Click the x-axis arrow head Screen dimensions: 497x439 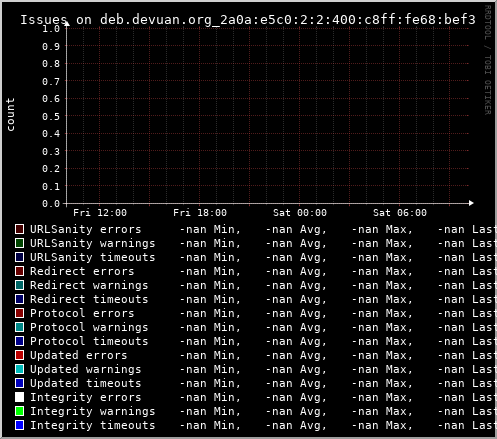[471, 203]
